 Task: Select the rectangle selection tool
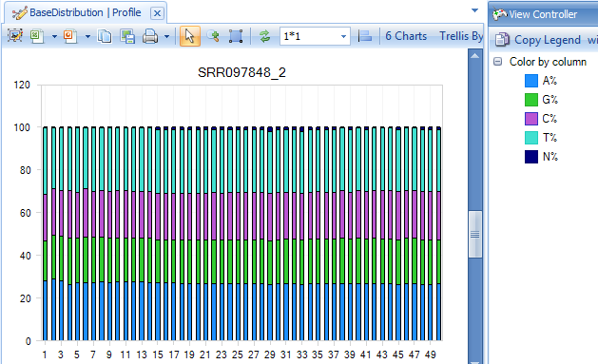click(236, 36)
